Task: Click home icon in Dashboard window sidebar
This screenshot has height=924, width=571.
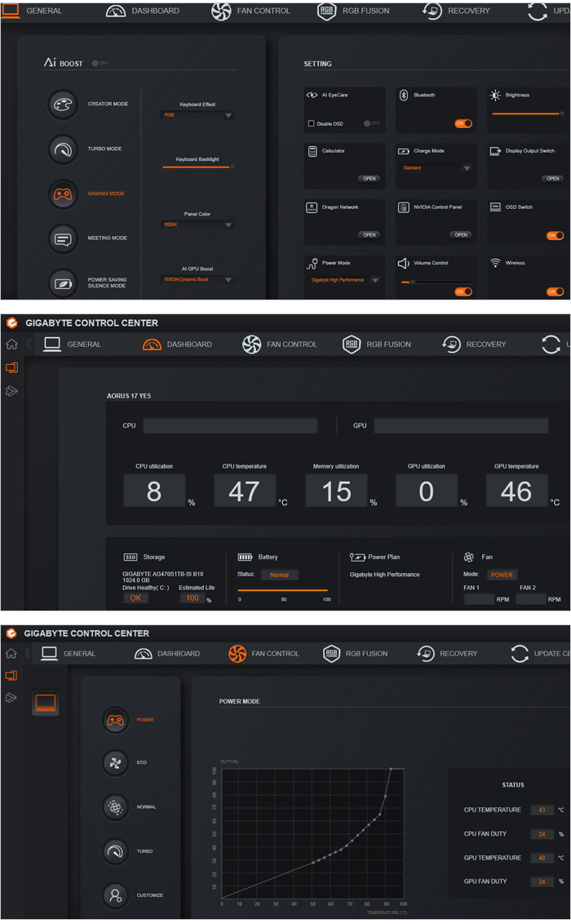Action: point(11,344)
